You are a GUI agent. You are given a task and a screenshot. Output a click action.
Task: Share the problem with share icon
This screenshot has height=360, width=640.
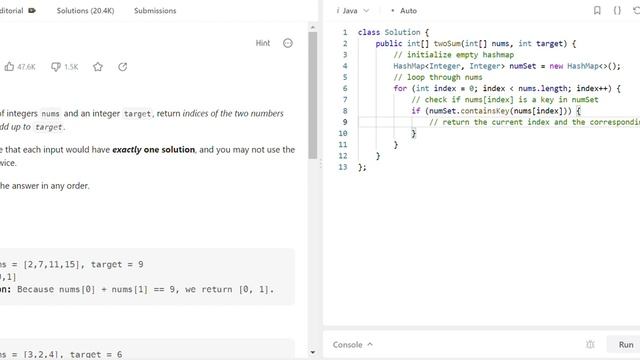[x=122, y=67]
